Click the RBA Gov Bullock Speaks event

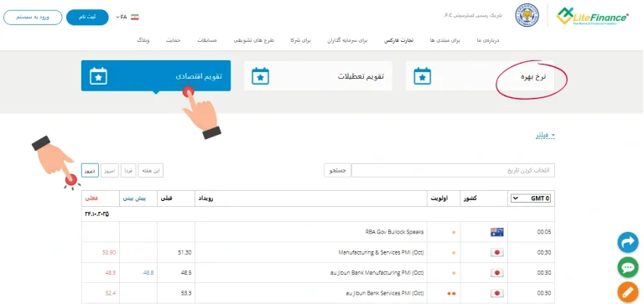click(x=394, y=232)
